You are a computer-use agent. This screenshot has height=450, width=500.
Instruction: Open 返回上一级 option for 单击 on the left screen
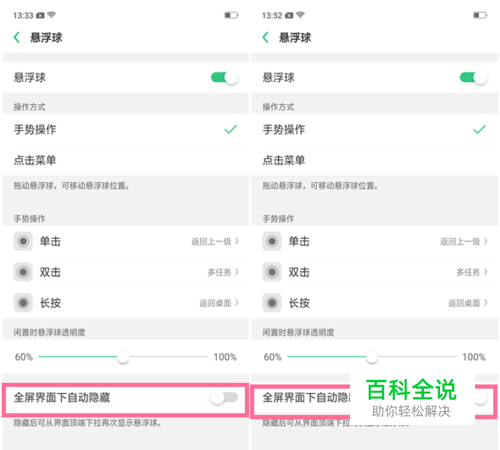coord(215,241)
